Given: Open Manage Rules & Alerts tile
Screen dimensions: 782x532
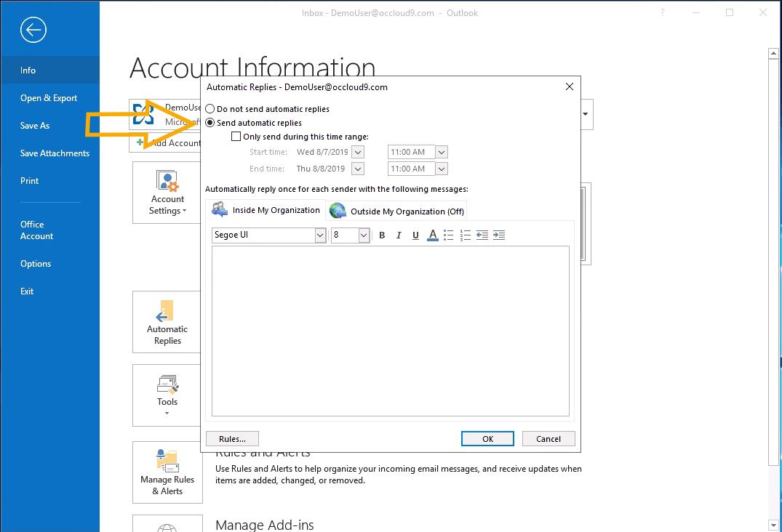Looking at the screenshot, I should [x=167, y=472].
